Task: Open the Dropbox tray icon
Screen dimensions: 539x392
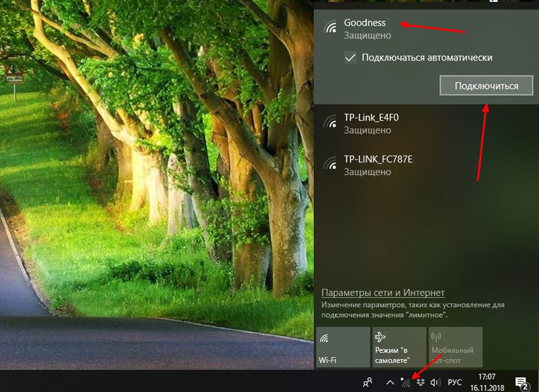Action: [420, 382]
